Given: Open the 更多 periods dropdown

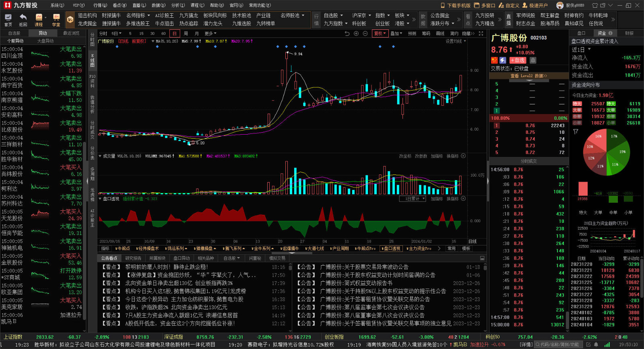Looking at the screenshot, I should coord(211,33).
